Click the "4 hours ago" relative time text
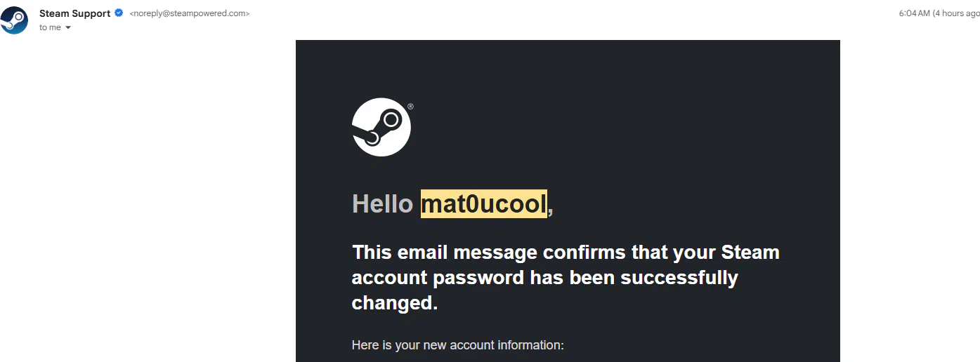Screen dimensions: 980x362 pyautogui.click(x=956, y=13)
